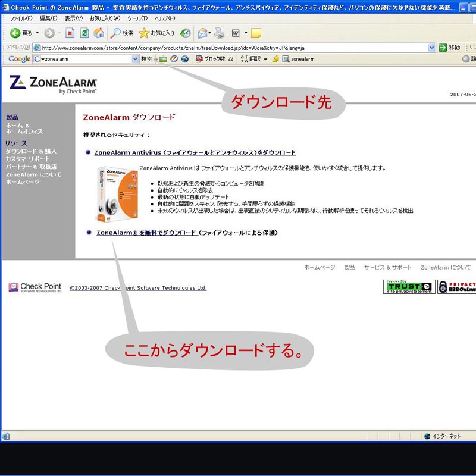Click the yellow note toolbar icon

(x=256, y=33)
